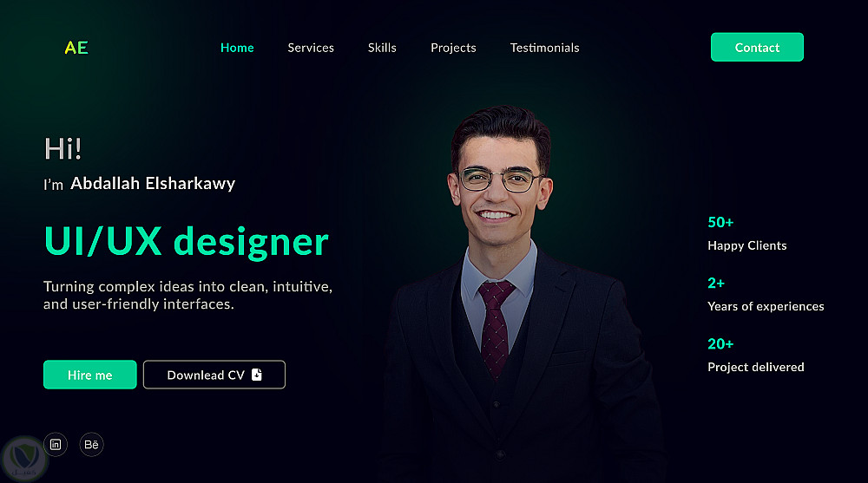Select the 50+ Happy Clients stat
The width and height of the screenshot is (868, 483).
point(746,234)
